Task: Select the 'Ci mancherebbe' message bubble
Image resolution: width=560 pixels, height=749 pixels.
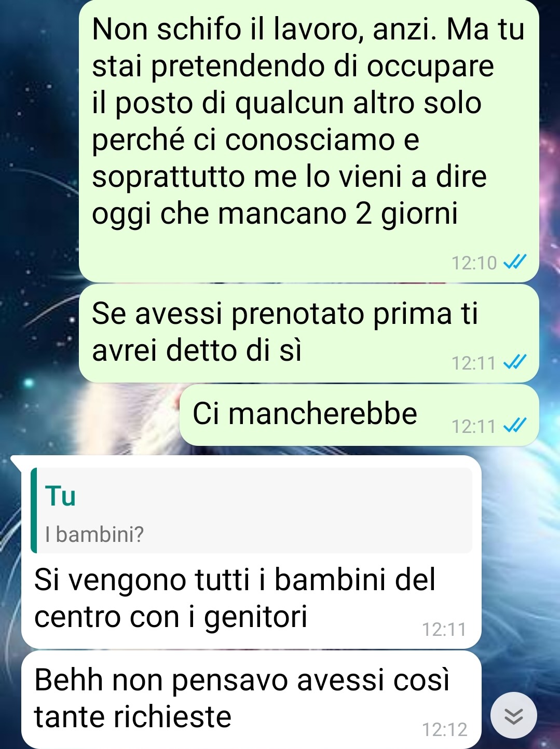Action: pyautogui.click(x=359, y=415)
